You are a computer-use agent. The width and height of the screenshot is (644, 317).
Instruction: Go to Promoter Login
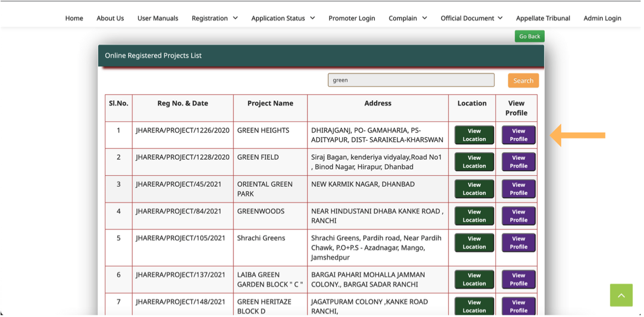(351, 18)
